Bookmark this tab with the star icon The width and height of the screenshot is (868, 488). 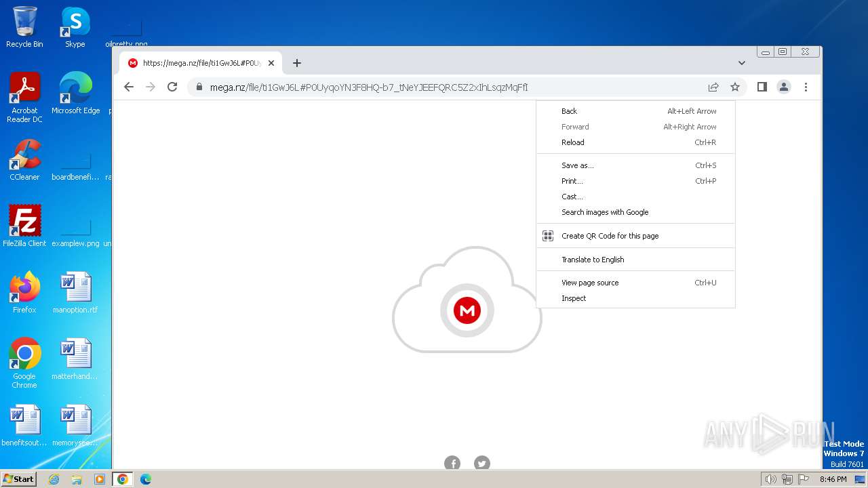[x=735, y=87]
